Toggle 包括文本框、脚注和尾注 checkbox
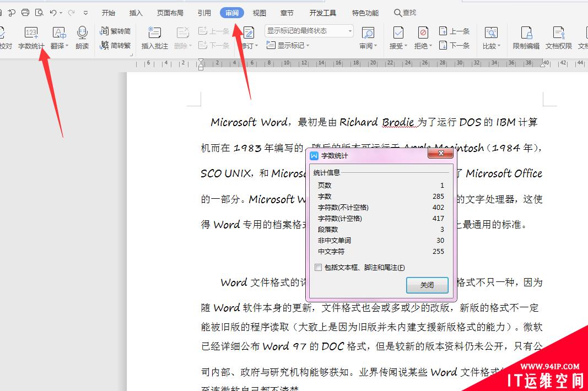Viewport: 588px width, 391px height. point(319,267)
